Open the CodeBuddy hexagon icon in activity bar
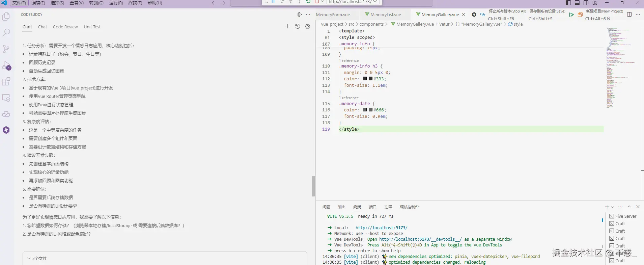 (x=6, y=130)
